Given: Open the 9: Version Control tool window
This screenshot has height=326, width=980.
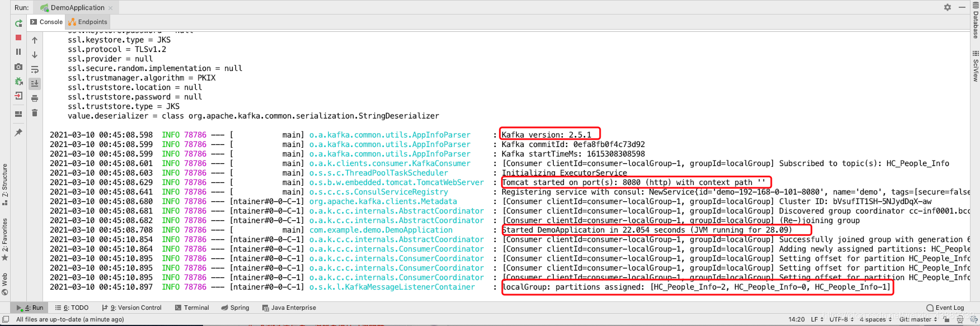Looking at the screenshot, I should pos(131,308).
